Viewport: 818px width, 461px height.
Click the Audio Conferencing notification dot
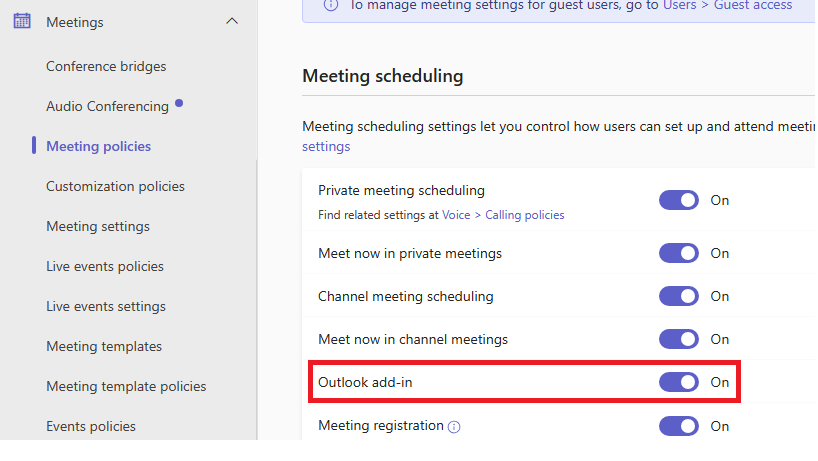pyautogui.click(x=179, y=102)
